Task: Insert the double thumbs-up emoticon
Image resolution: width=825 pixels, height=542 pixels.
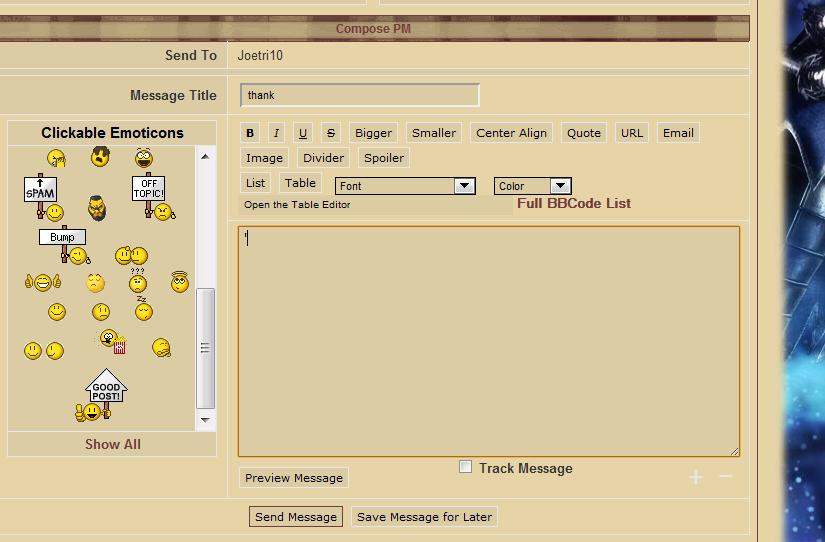Action: point(42,283)
